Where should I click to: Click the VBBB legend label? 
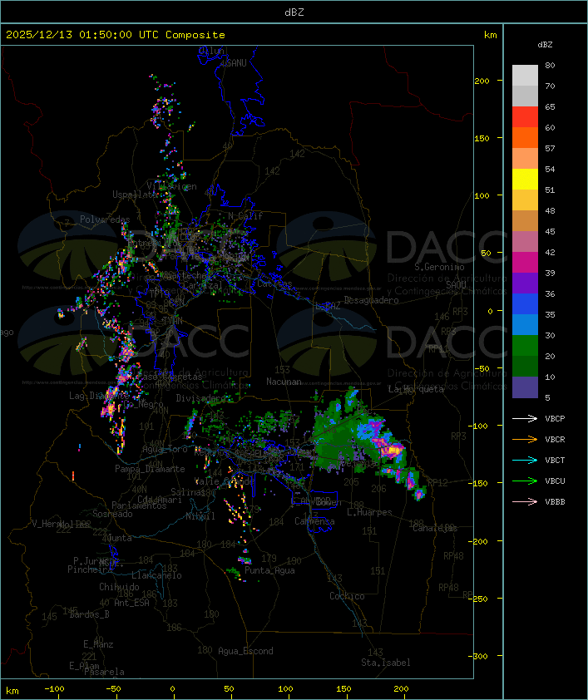555,502
